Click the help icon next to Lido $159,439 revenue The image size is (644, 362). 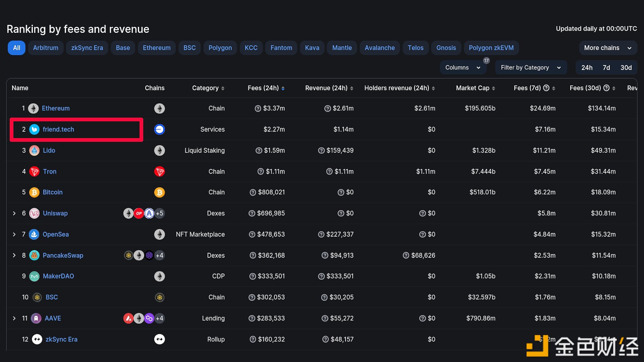[x=321, y=150]
